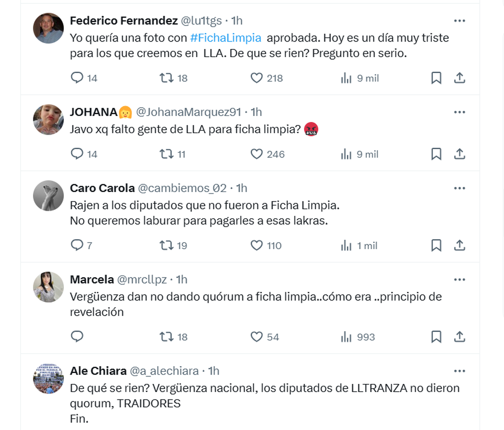Open the @JohanaMarquez91 profile handle
Screen dimensions: 504x430
click(x=189, y=112)
